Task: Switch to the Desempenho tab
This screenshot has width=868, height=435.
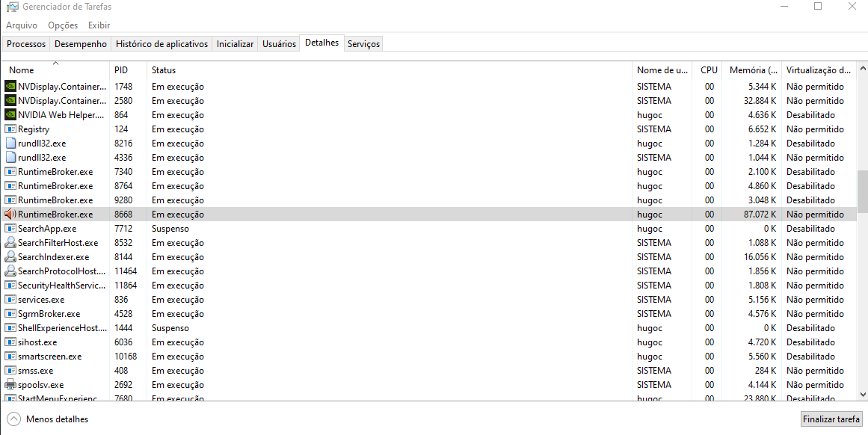Action: (81, 43)
